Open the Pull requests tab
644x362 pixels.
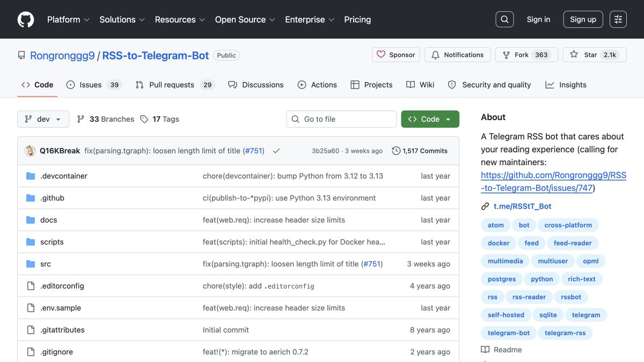point(175,85)
